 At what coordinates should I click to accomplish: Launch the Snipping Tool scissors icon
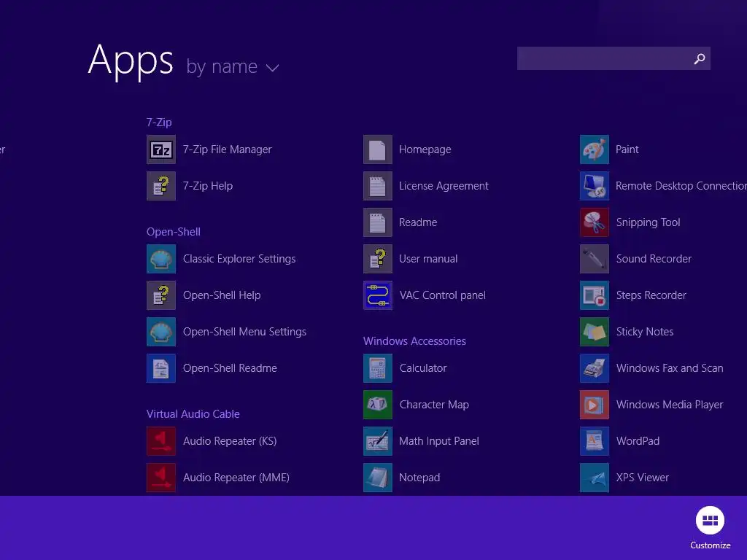tap(595, 222)
